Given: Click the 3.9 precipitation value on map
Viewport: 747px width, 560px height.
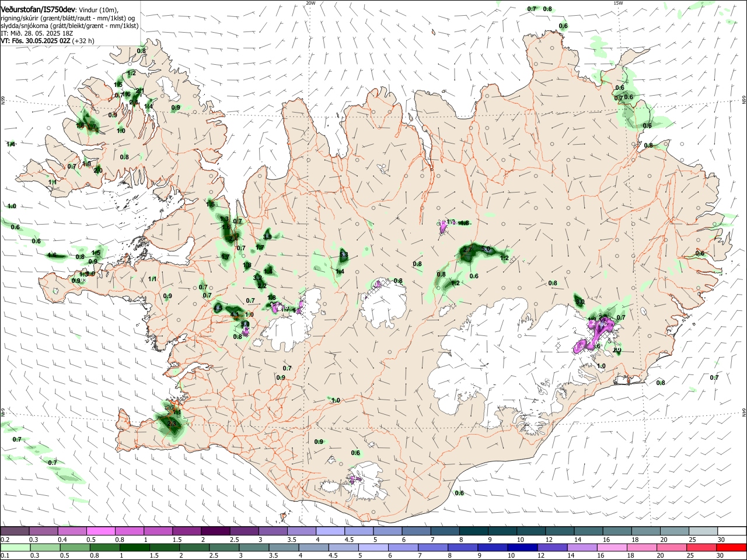Looking at the screenshot, I should point(267,236).
